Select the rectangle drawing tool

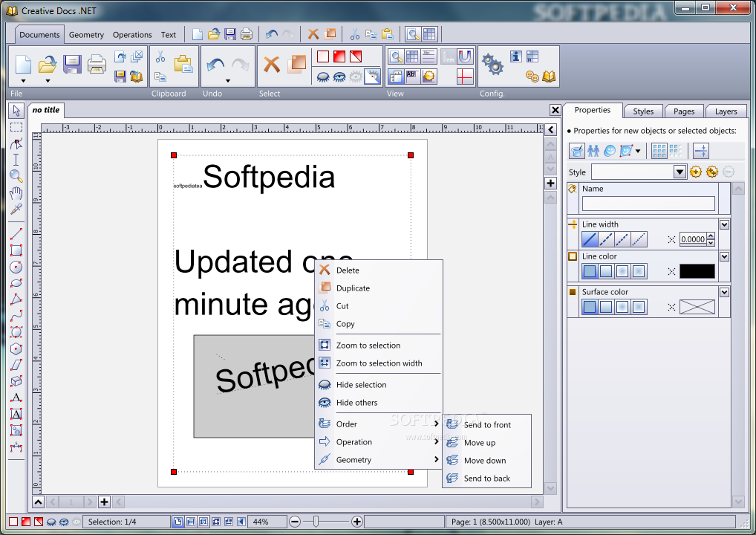[16, 250]
